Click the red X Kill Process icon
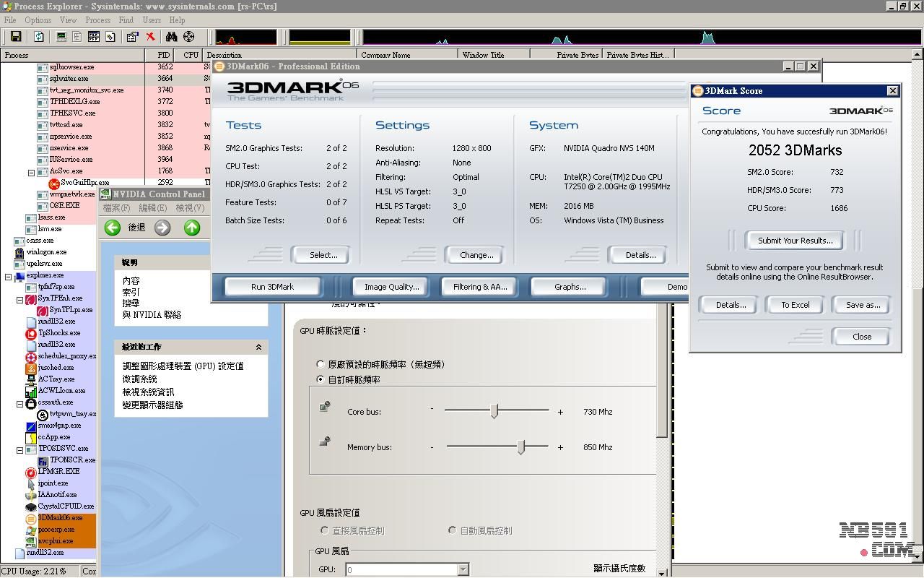924x578 pixels. [x=150, y=37]
